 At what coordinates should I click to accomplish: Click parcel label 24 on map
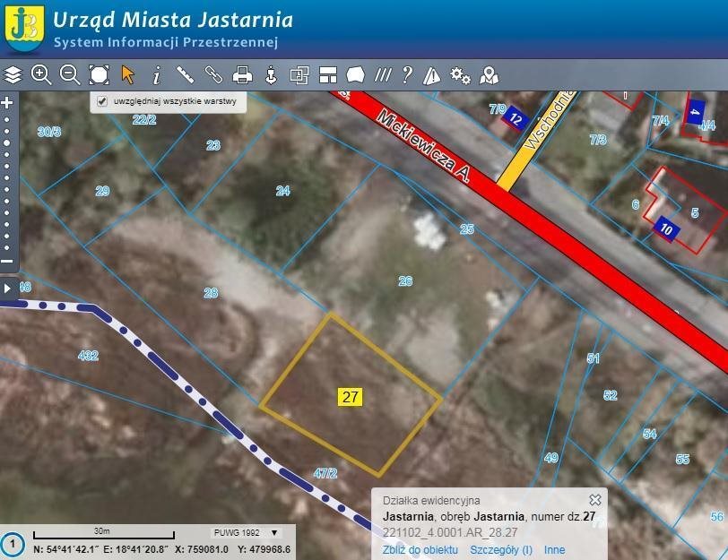coord(282,191)
